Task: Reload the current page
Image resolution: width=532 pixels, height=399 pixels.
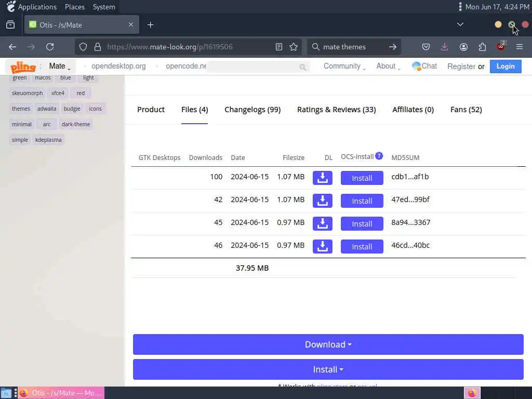Action: 50,47
